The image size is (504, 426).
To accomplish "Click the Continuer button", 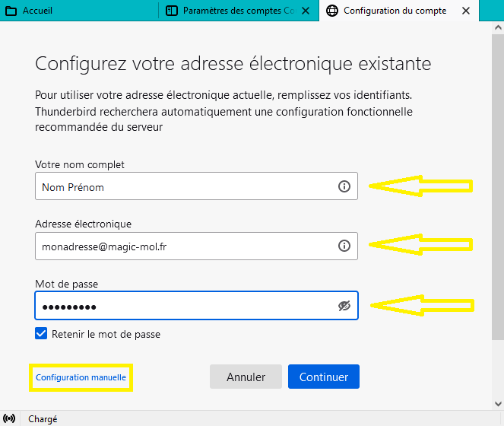I will 324,377.
